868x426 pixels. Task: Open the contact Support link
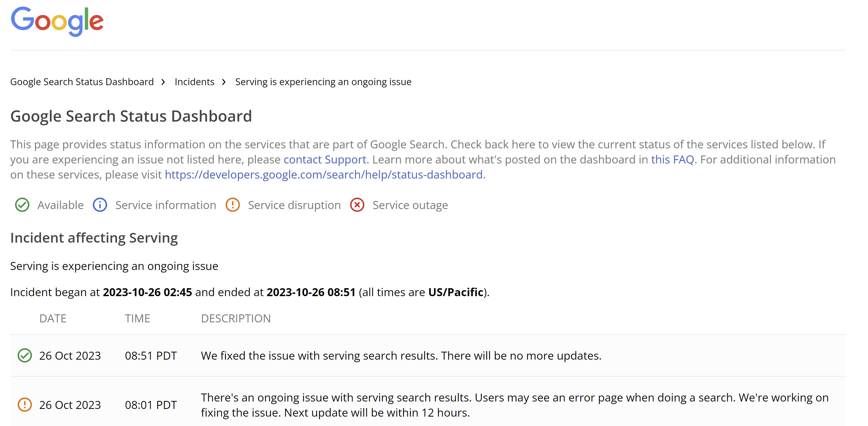[x=324, y=159]
